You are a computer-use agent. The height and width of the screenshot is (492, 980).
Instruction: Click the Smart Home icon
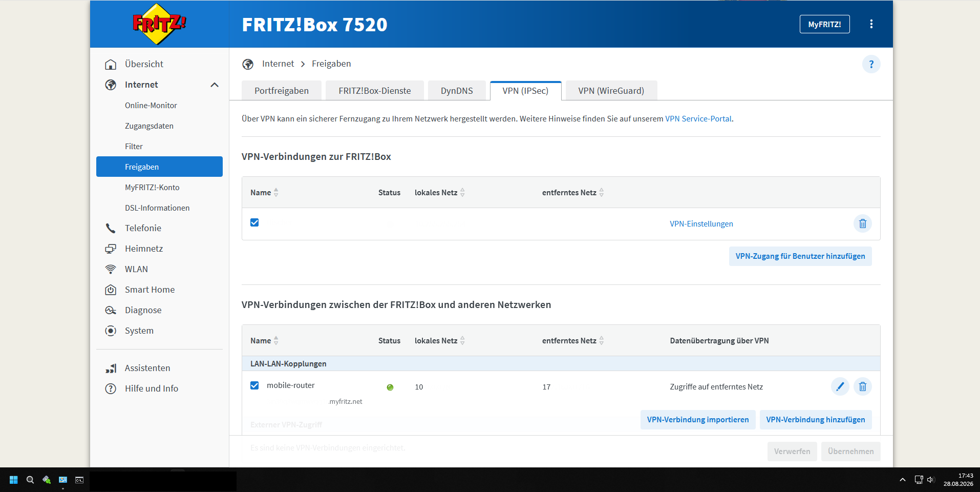(x=111, y=290)
